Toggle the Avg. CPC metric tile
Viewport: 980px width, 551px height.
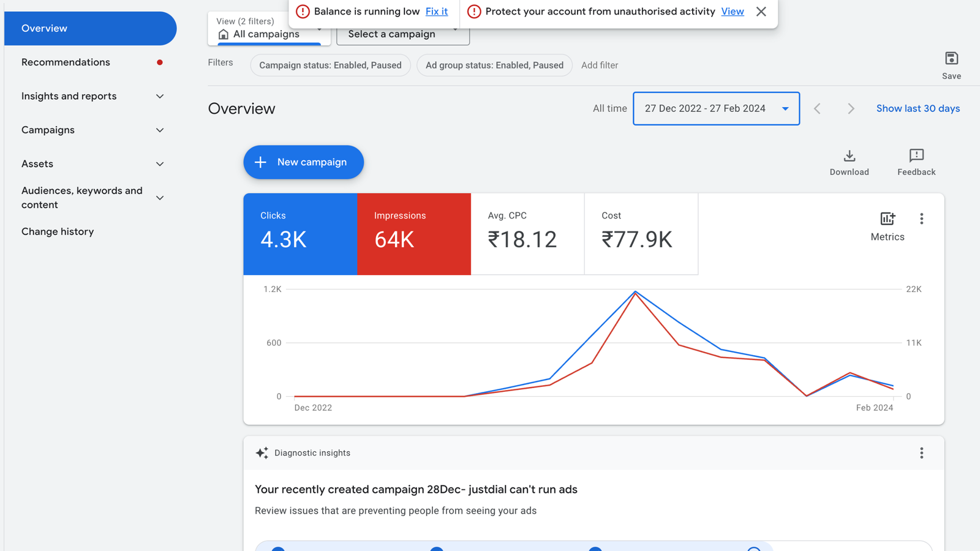click(x=527, y=234)
